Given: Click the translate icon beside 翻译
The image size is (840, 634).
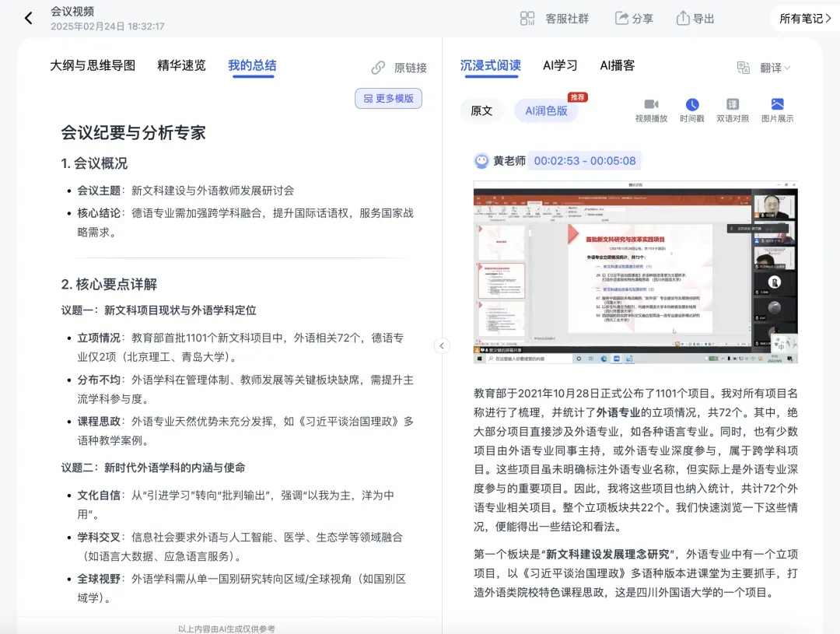Looking at the screenshot, I should (x=743, y=68).
